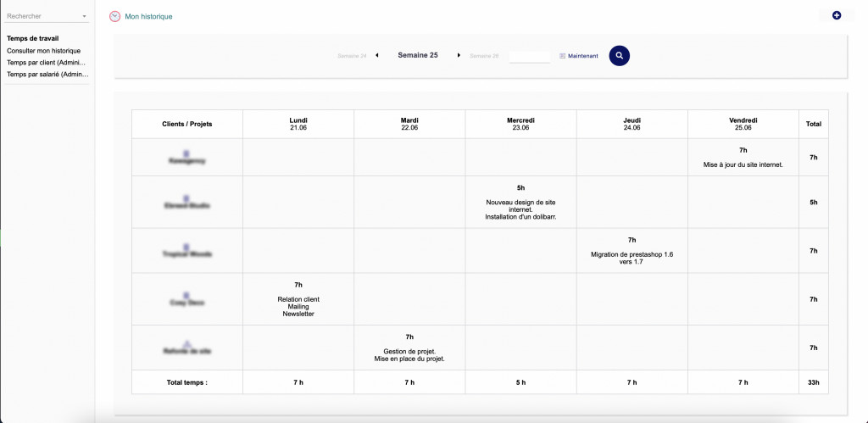Screen dimensions: 868x423
Task: Click the Mise en place du projet text
Action: click(x=409, y=359)
